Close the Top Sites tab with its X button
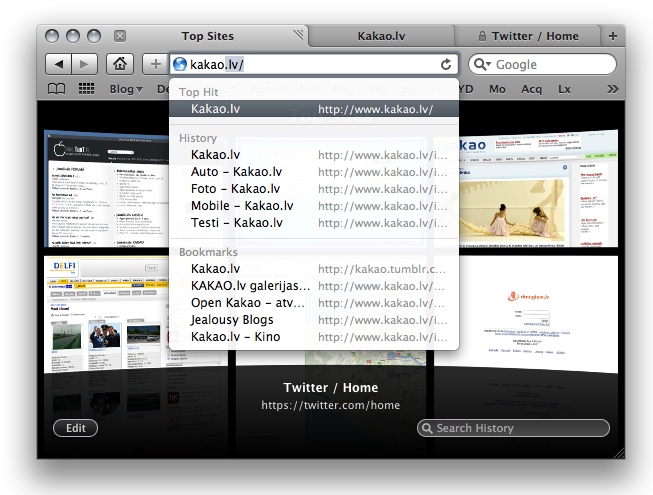653x495 pixels. (120, 36)
